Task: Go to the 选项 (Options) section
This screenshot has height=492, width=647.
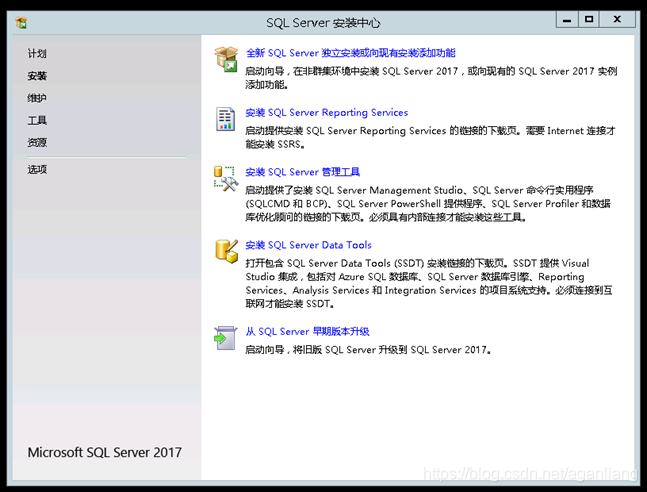Action: [37, 169]
